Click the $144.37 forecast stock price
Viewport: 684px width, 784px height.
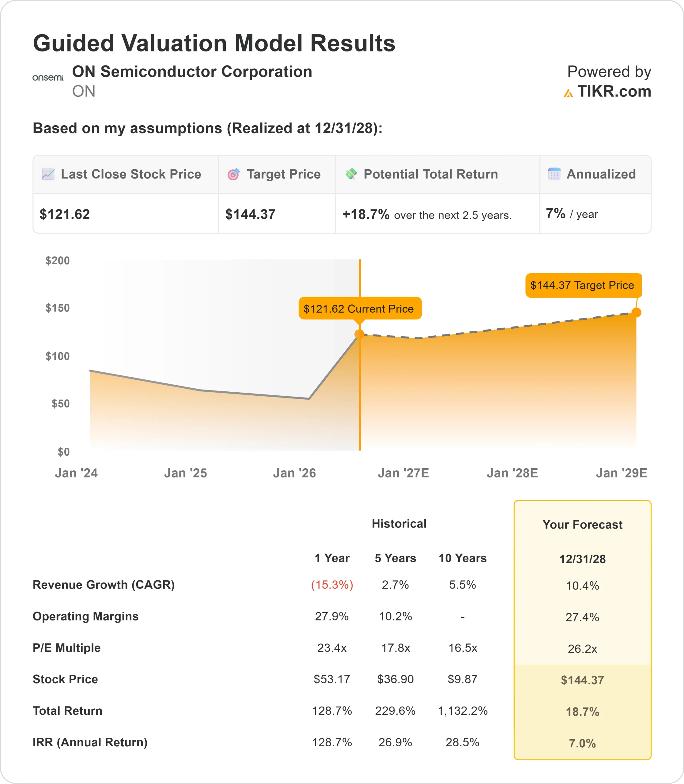(x=583, y=680)
